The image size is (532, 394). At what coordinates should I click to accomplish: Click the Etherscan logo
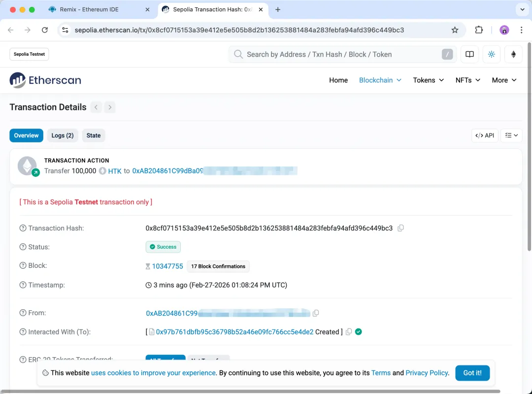tap(45, 80)
